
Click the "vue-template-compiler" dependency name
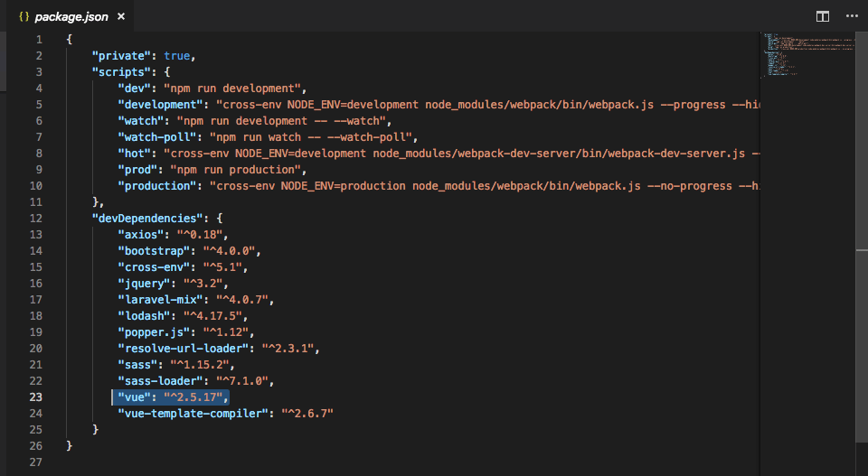(193, 414)
